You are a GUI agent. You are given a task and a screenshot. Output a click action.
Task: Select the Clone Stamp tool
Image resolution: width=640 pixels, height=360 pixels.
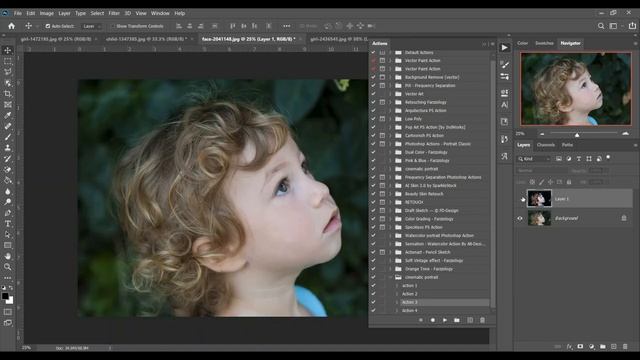tap(8, 148)
